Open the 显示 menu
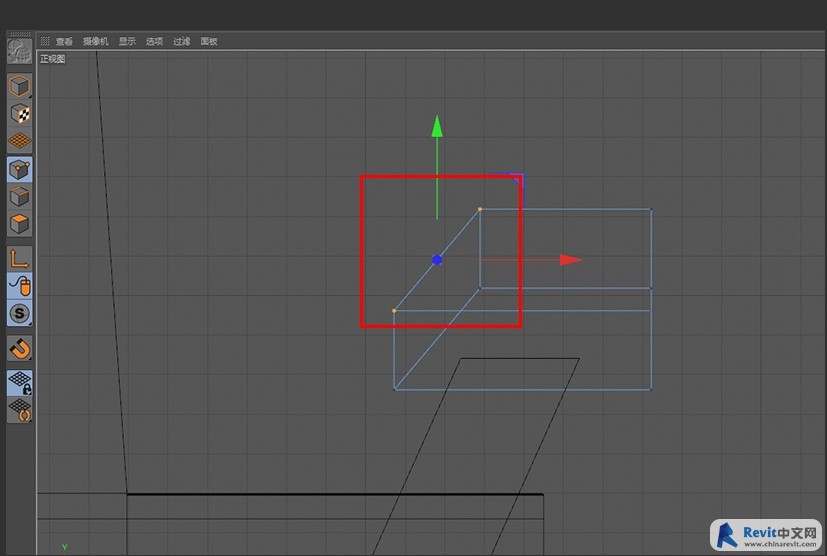827x556 pixels. (127, 41)
